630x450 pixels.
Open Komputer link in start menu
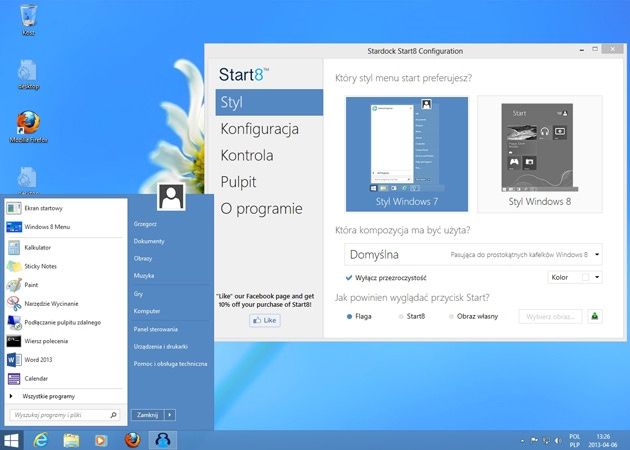[147, 311]
